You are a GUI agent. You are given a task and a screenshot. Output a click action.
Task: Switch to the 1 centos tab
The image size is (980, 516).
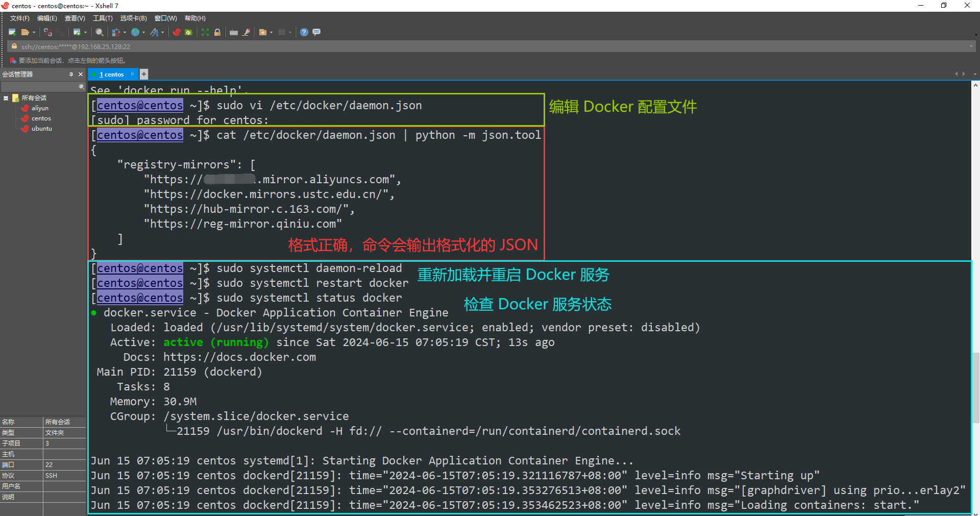[x=112, y=75]
